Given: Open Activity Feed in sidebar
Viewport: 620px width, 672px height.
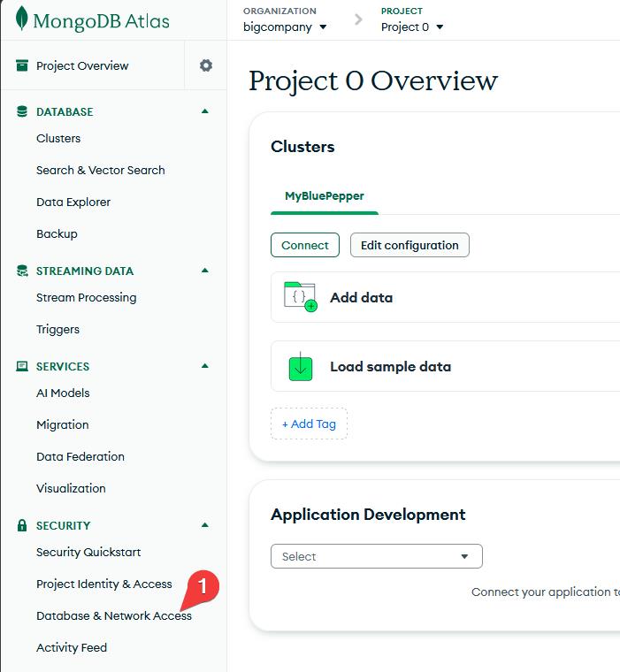Looking at the screenshot, I should coord(72,647).
